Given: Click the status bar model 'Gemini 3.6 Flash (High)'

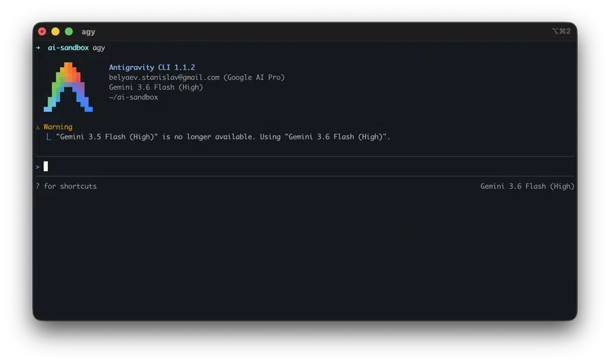Looking at the screenshot, I should pyautogui.click(x=527, y=186).
